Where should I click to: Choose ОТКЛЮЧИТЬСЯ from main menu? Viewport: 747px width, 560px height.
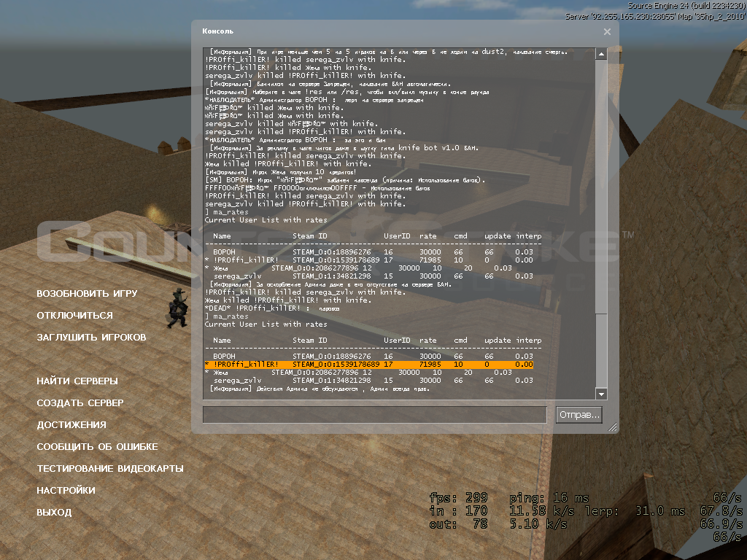(75, 315)
